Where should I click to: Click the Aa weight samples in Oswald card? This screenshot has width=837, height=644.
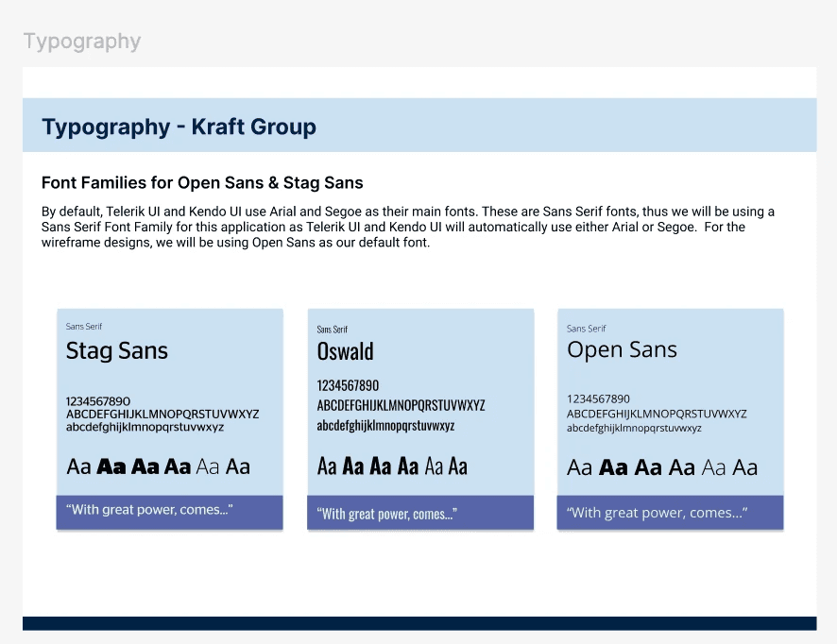[x=392, y=466]
